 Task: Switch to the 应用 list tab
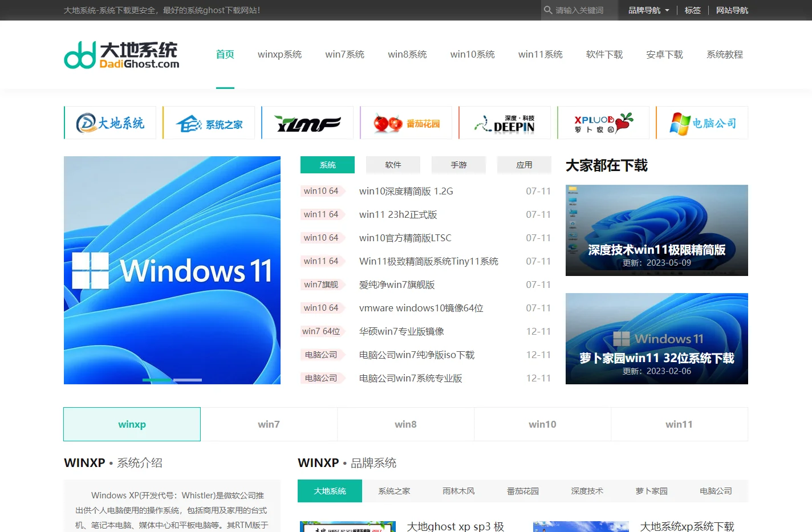pyautogui.click(x=524, y=165)
